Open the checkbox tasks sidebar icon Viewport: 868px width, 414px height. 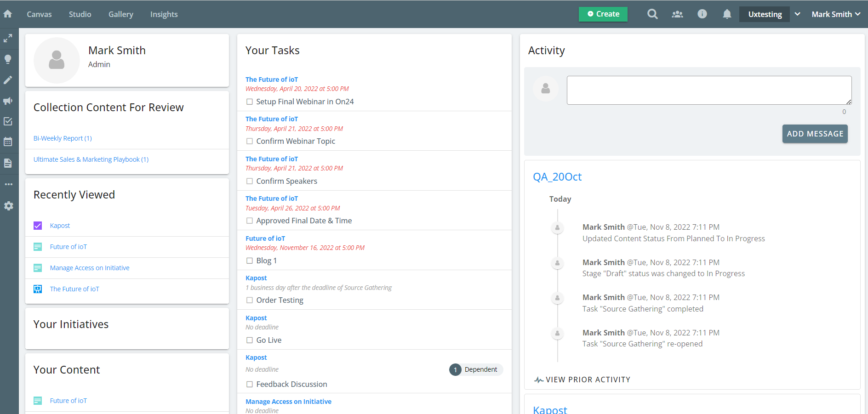tap(8, 121)
